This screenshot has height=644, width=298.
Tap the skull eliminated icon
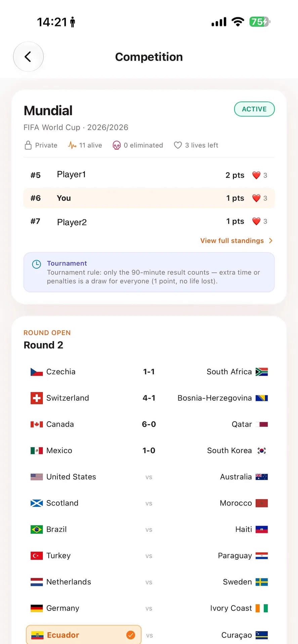[x=117, y=145]
